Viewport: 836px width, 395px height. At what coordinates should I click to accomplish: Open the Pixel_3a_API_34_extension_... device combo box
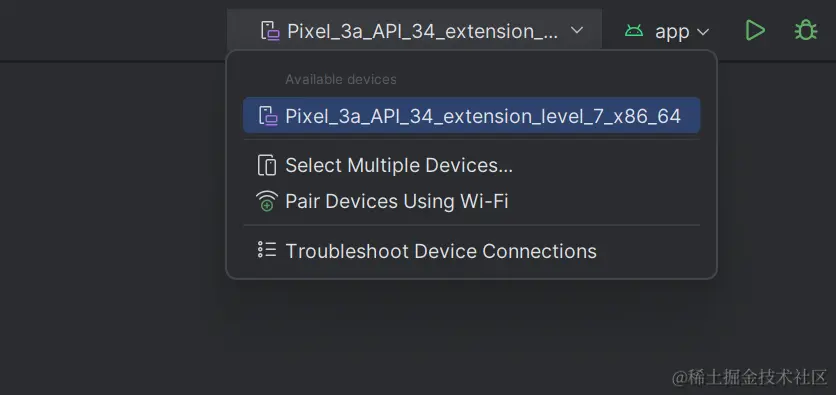coord(414,30)
